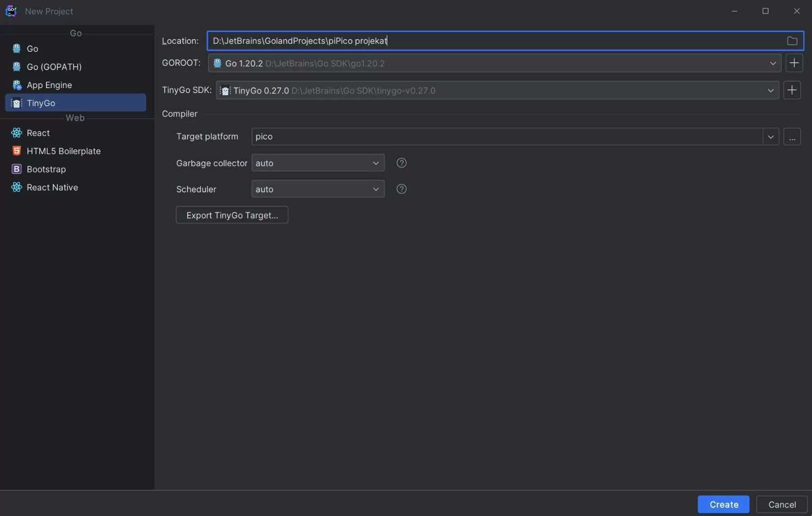Click Export TinyGo Target button
This screenshot has height=516, width=812.
(232, 215)
